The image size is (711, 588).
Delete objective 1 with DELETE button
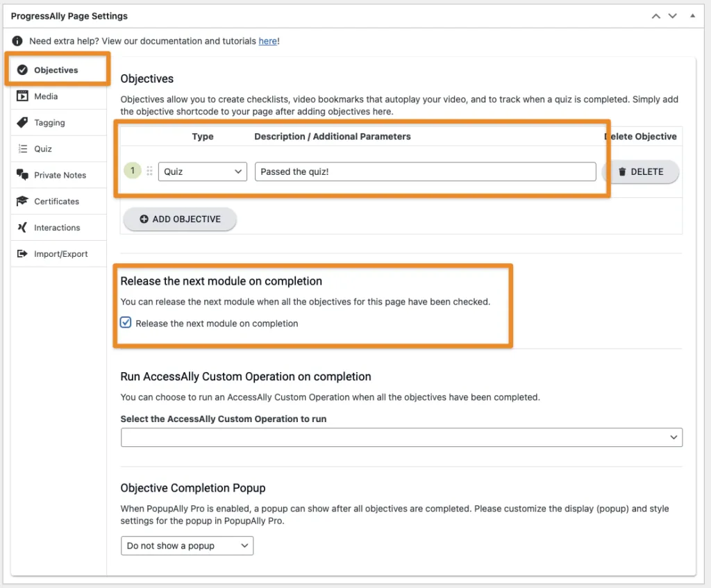pos(640,171)
